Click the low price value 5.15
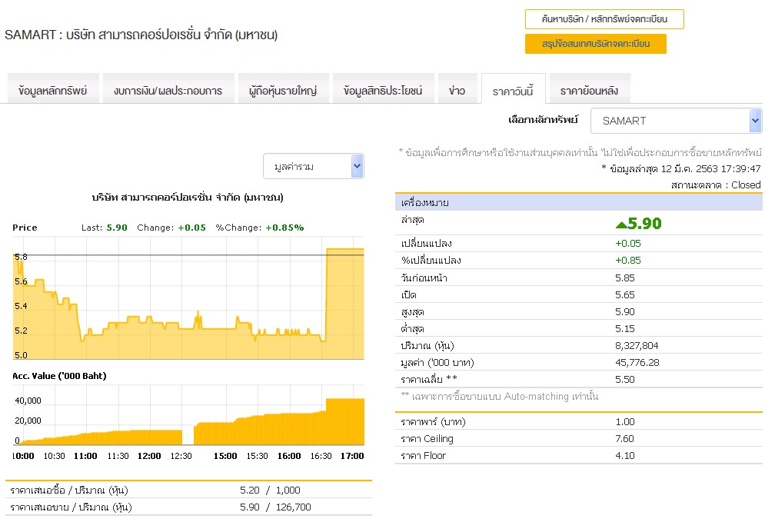Screen dimensions: 765x532 (625, 329)
